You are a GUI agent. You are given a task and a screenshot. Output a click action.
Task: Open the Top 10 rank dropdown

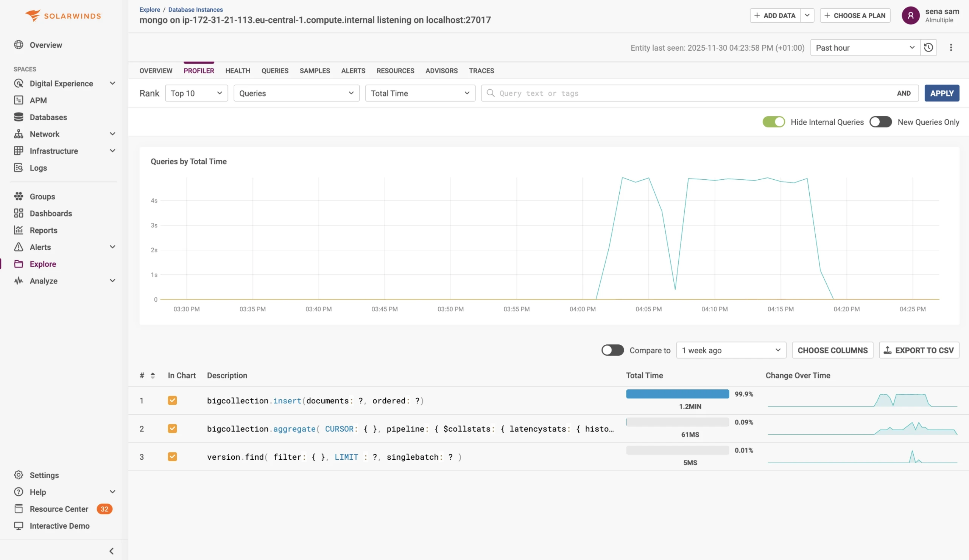[x=196, y=93]
